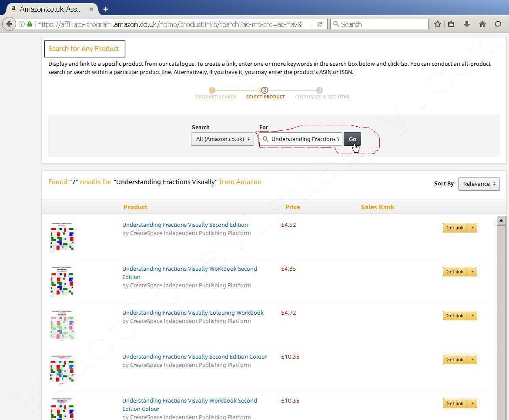The width and height of the screenshot is (509, 420).
Task: Close the Amazon.co.uk Associates tab
Action: pyautogui.click(x=91, y=9)
